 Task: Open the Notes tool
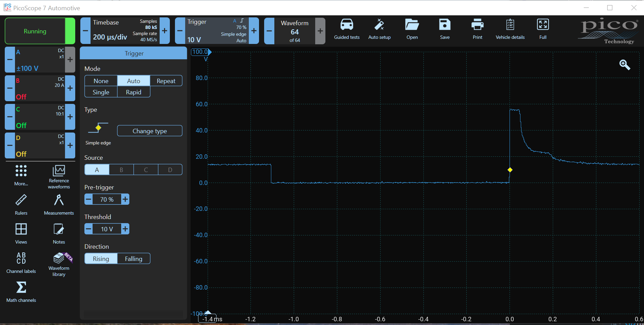(x=59, y=233)
